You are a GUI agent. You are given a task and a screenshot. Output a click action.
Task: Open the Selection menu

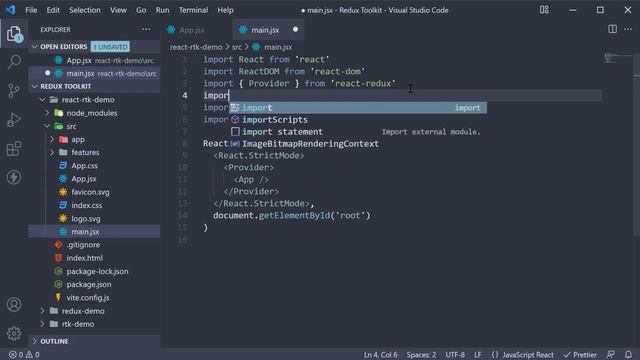84,10
